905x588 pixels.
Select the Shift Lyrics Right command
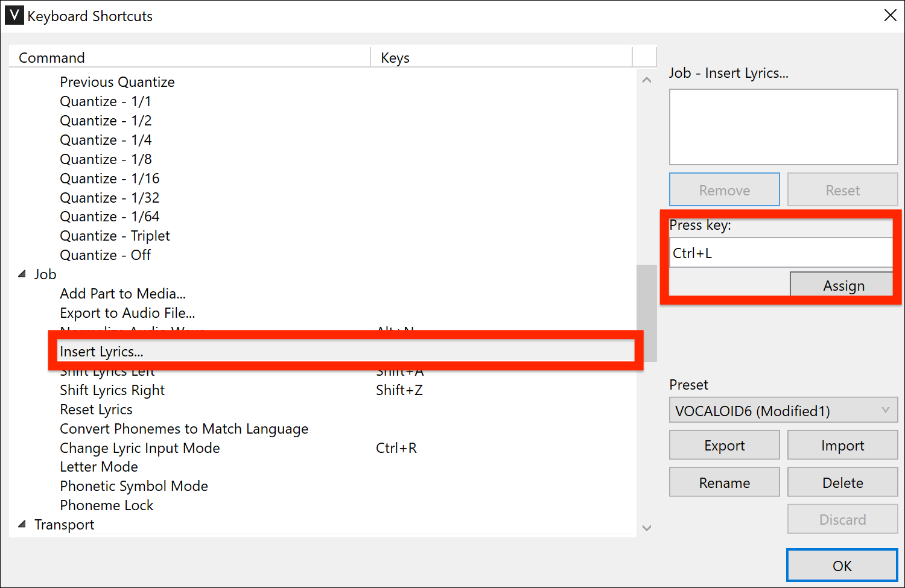point(112,390)
